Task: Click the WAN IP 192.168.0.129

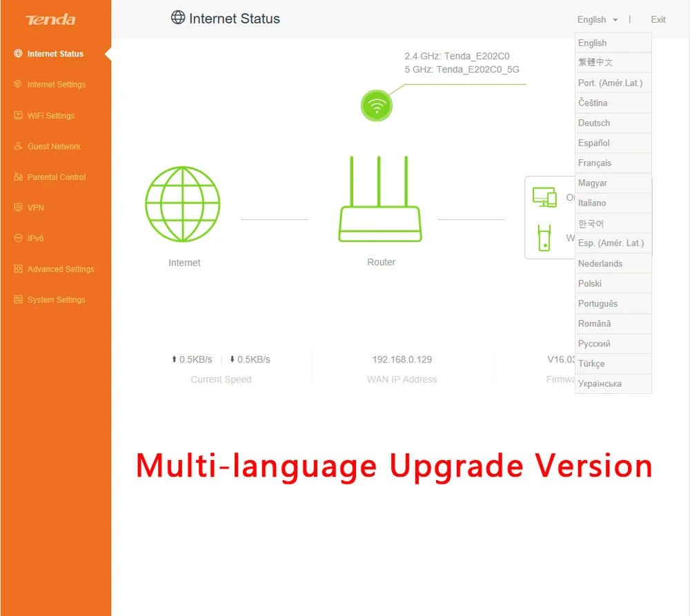Action: pos(402,359)
